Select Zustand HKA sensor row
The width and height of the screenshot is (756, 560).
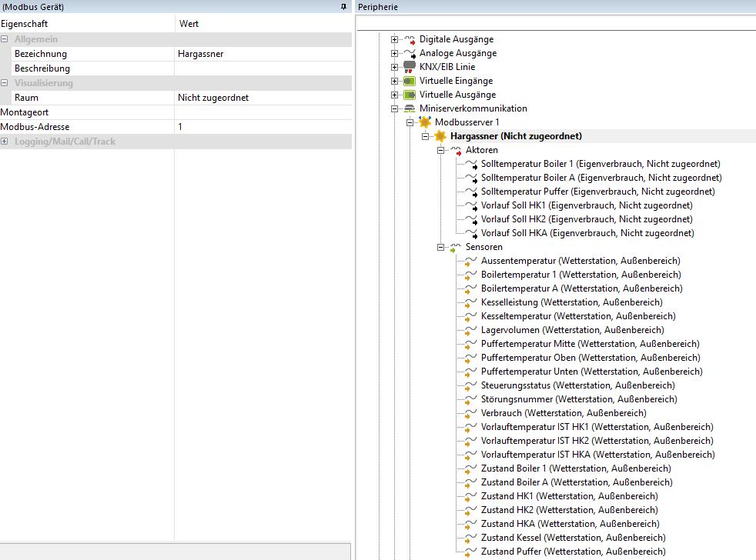(570, 525)
